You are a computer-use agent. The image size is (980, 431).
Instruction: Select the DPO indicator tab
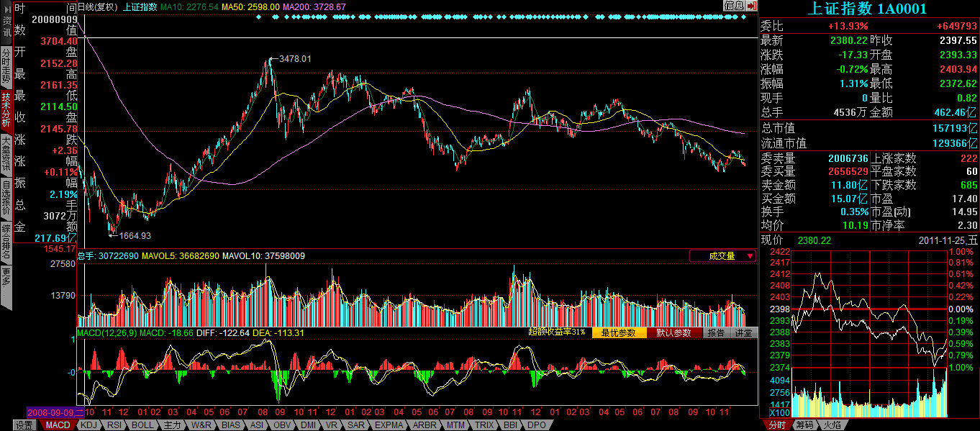coord(536,425)
